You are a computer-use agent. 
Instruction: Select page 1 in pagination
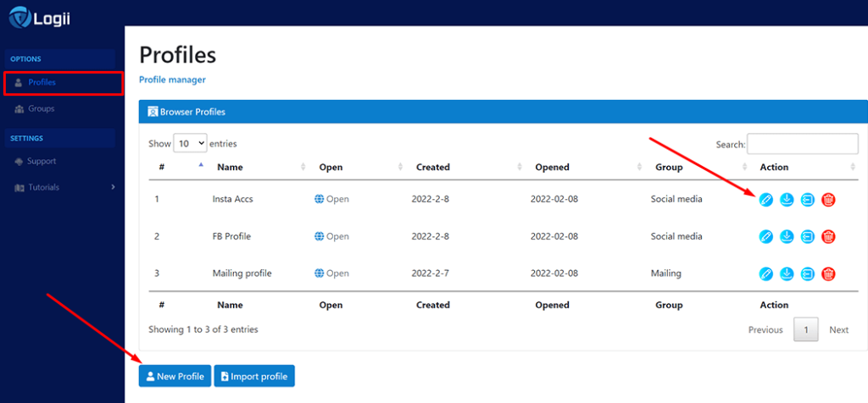tap(806, 330)
